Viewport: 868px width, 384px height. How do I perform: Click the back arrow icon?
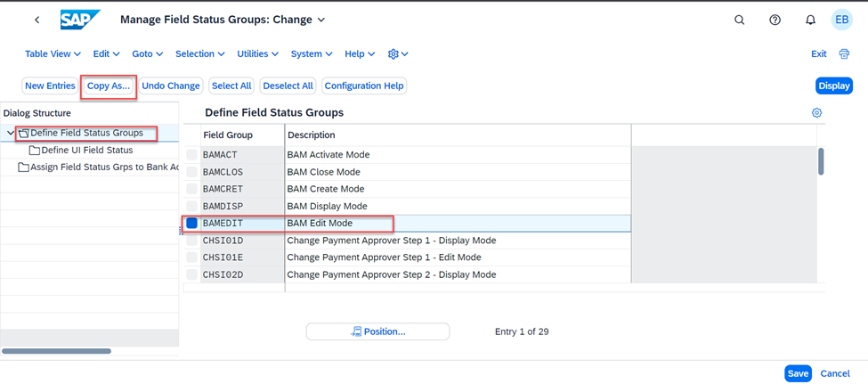(37, 20)
